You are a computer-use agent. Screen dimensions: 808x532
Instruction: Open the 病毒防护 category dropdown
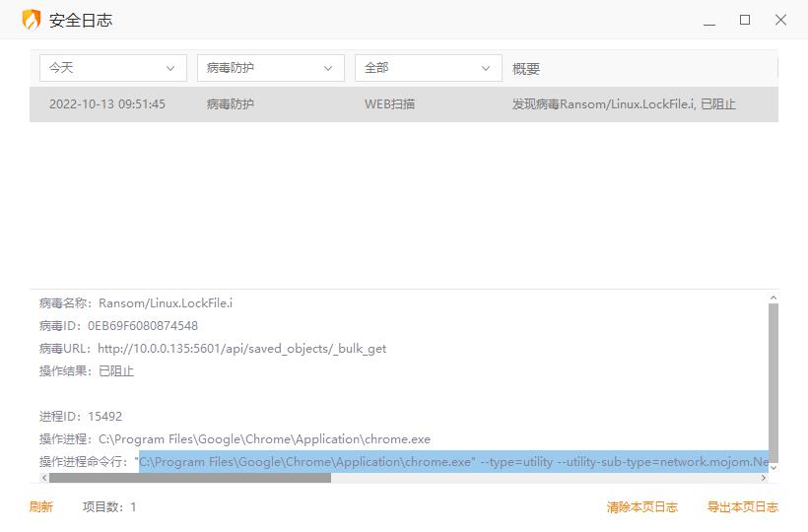271,68
